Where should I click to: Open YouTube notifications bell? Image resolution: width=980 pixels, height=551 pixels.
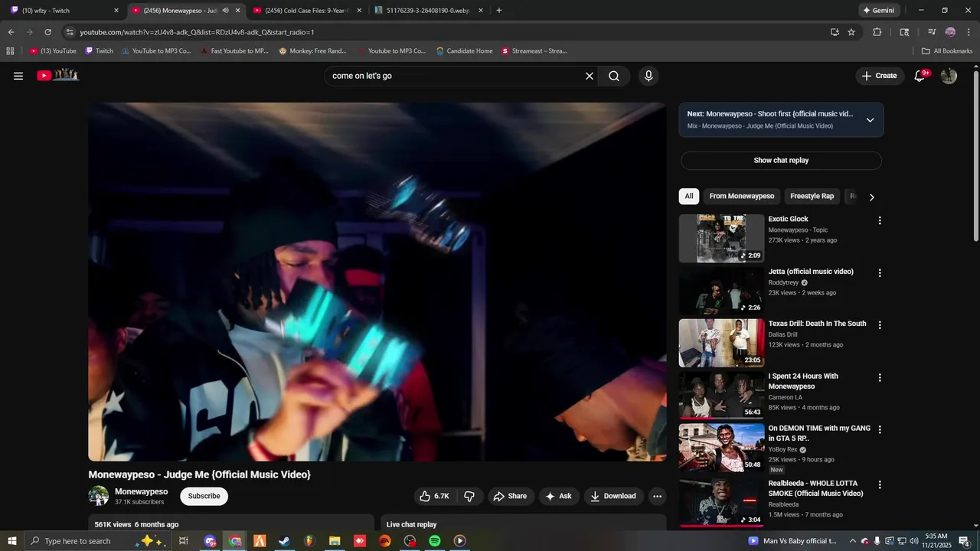(920, 76)
